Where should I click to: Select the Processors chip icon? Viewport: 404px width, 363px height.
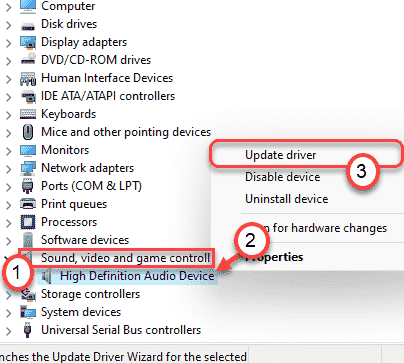point(28,222)
